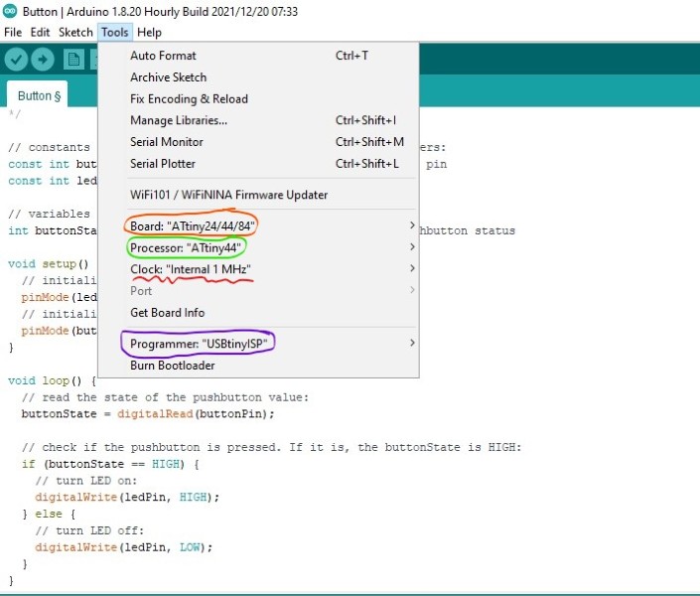Click the "pinMode(led" code line

tap(59, 297)
